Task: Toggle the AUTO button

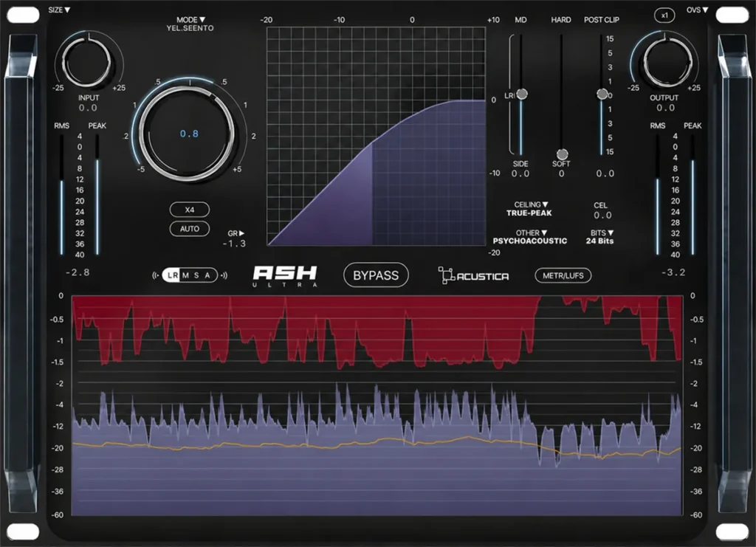Action: pos(190,229)
